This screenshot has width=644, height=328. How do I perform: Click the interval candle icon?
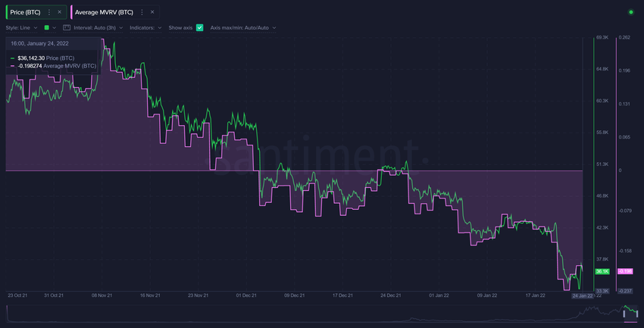click(67, 28)
